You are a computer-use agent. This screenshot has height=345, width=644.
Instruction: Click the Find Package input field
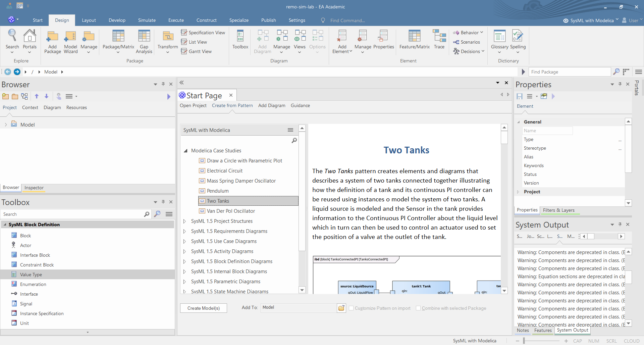[570, 72]
